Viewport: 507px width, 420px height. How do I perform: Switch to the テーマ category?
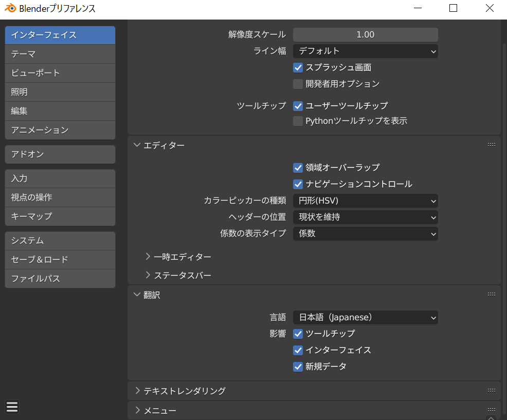(x=60, y=54)
